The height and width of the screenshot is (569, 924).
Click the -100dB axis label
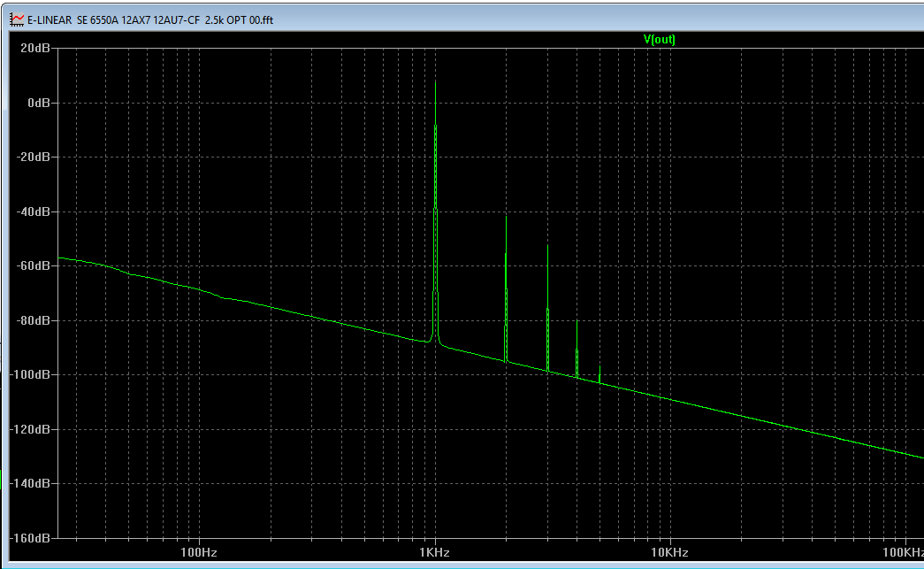pyautogui.click(x=31, y=375)
